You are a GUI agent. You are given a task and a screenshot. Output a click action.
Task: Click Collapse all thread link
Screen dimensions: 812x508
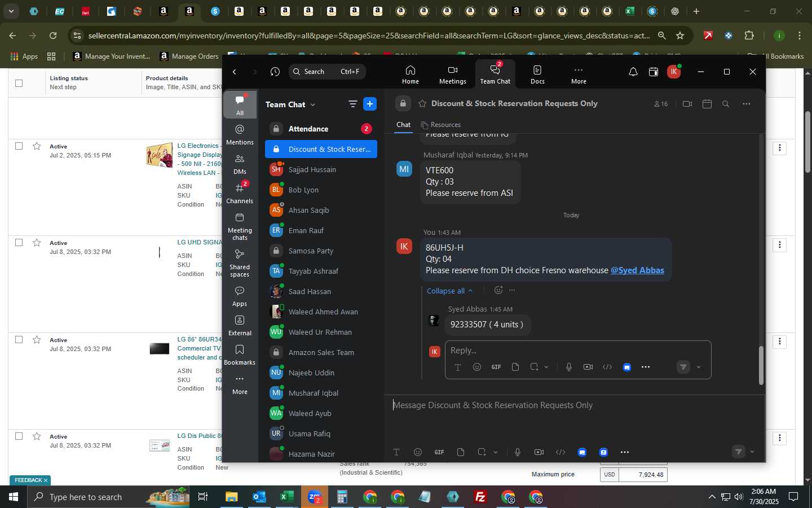(449, 291)
